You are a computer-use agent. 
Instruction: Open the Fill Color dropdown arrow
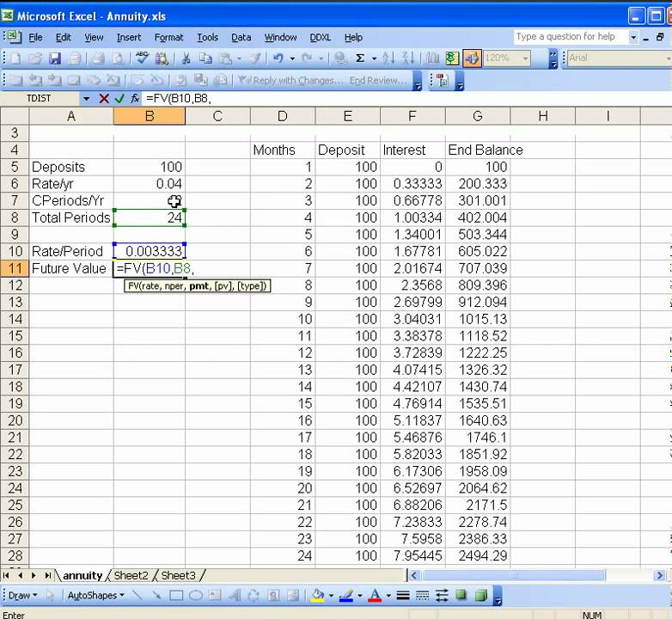[x=331, y=596]
